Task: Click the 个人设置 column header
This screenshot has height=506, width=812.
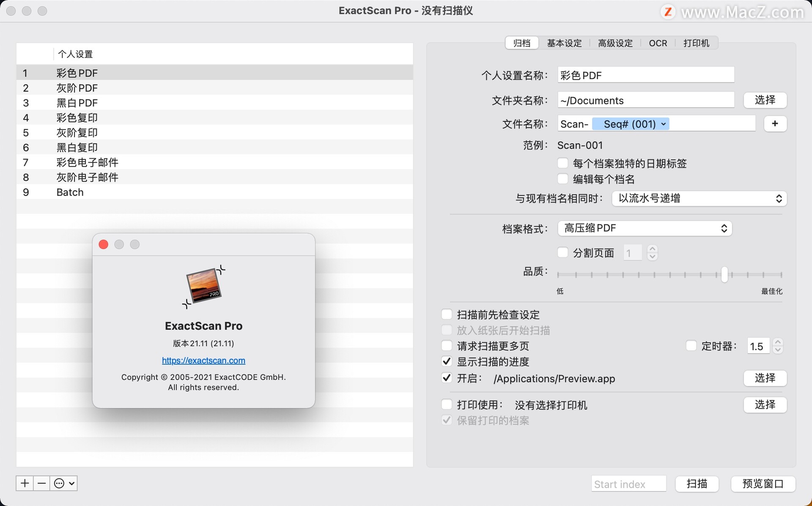Action: tap(233, 54)
